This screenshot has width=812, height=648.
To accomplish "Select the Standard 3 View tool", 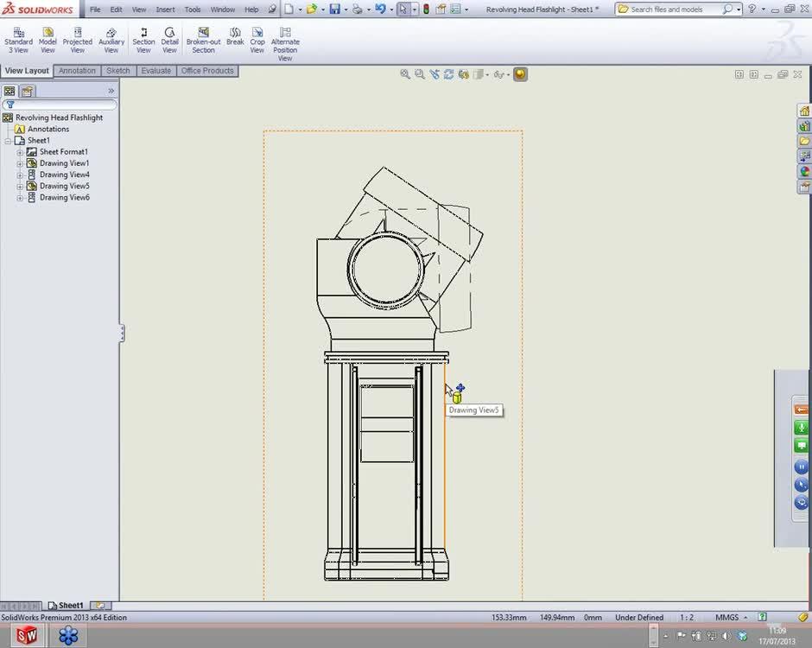I will tap(18, 39).
